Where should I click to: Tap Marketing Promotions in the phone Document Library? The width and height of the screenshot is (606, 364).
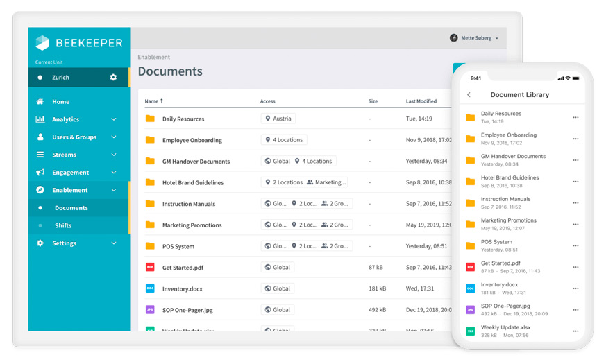pos(508,220)
